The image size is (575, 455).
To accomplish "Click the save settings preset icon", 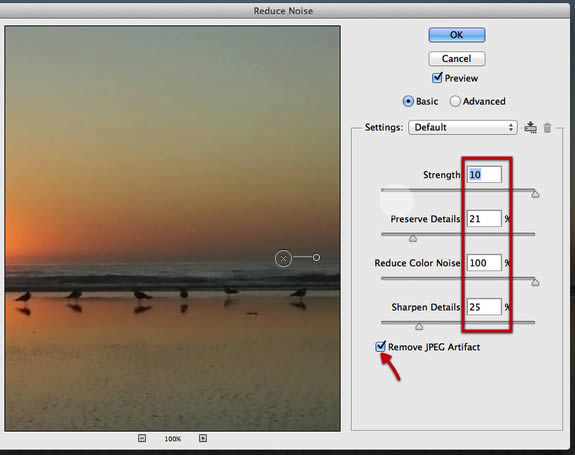I will pyautogui.click(x=530, y=127).
